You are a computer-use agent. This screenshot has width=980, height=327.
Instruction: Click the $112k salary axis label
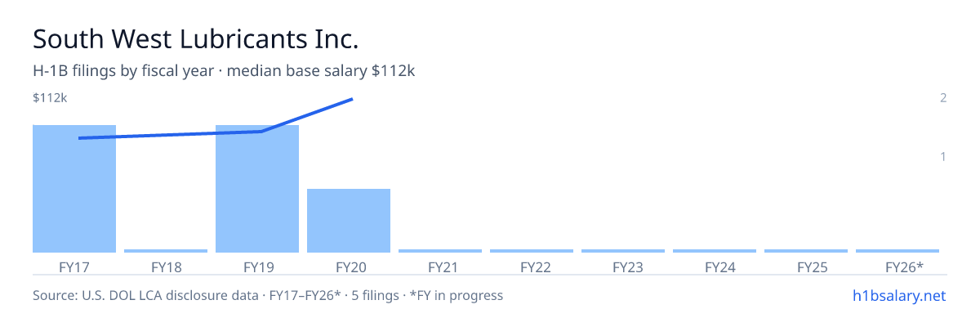(x=50, y=98)
